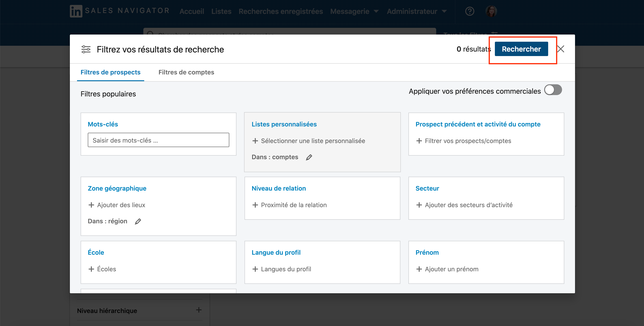Screen dimensions: 644x326
Task: Click the 'Secteur' heading
Action: tap(427, 188)
